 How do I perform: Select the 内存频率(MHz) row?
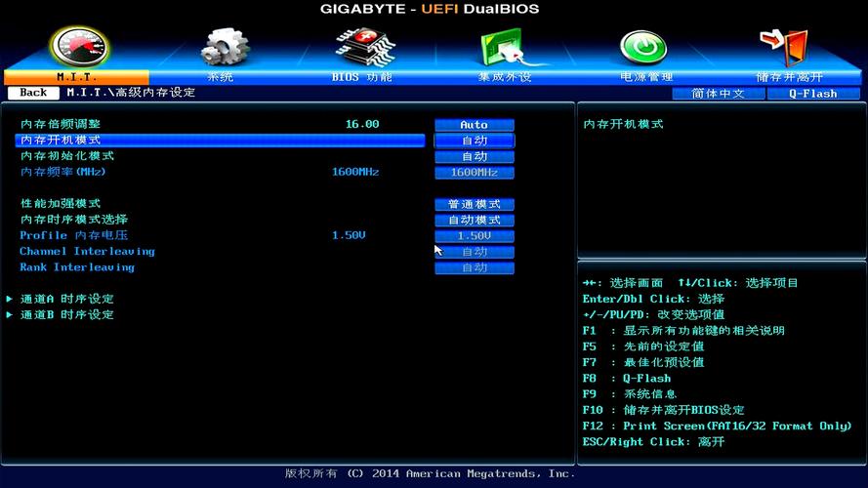coord(220,172)
